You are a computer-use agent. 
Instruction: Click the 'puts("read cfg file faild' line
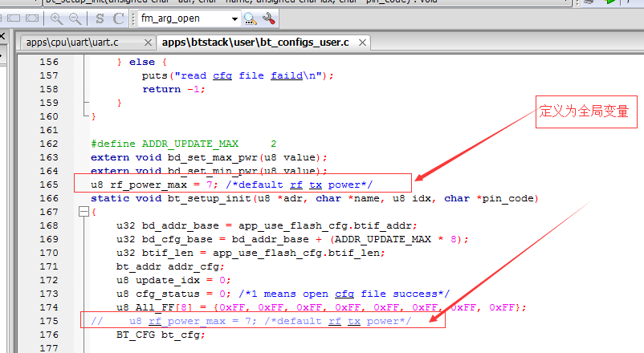238,75
